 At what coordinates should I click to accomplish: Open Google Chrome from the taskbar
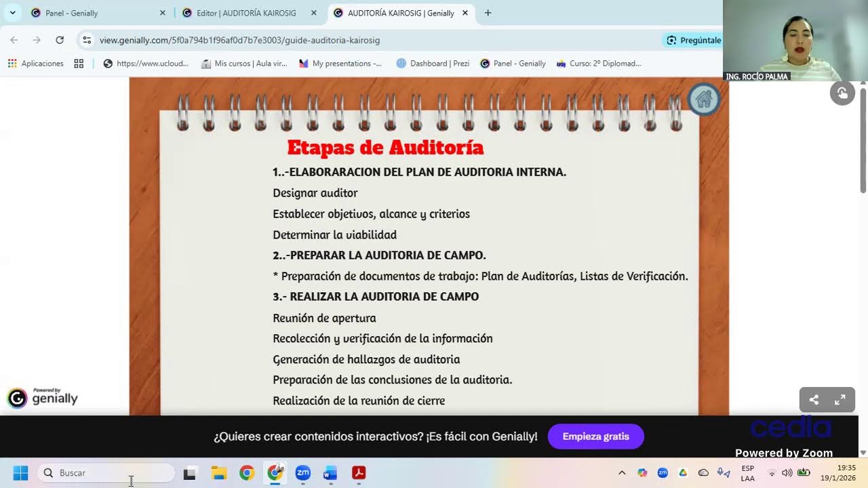click(x=247, y=472)
